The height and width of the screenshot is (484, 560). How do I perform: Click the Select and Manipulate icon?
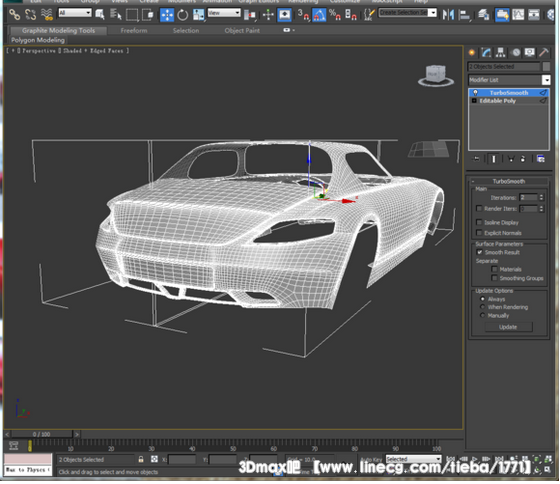click(x=268, y=15)
